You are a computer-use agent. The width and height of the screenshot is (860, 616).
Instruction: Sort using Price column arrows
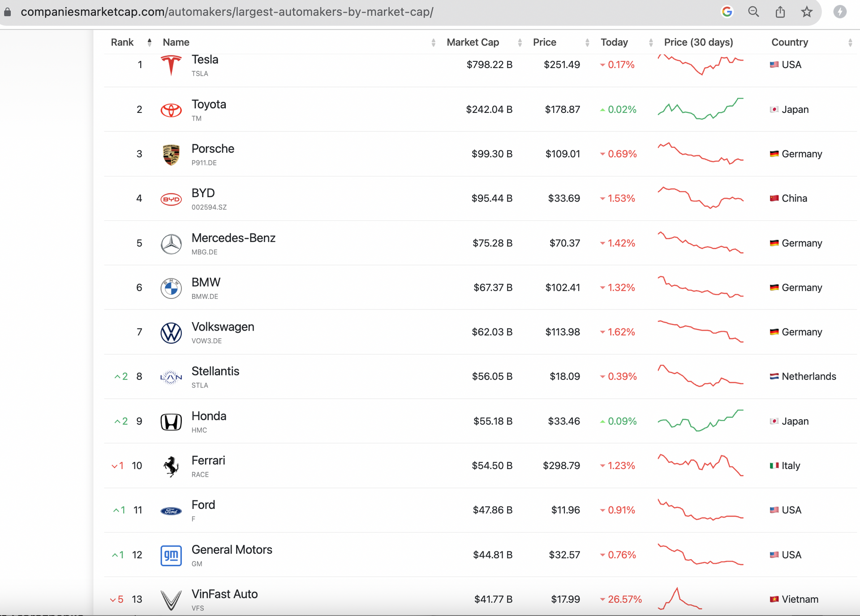click(587, 42)
